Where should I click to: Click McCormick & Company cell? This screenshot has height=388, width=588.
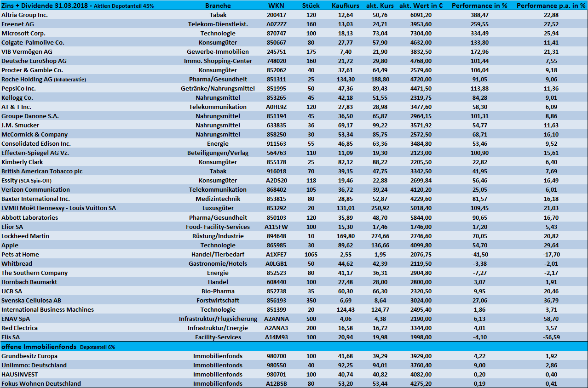point(35,134)
